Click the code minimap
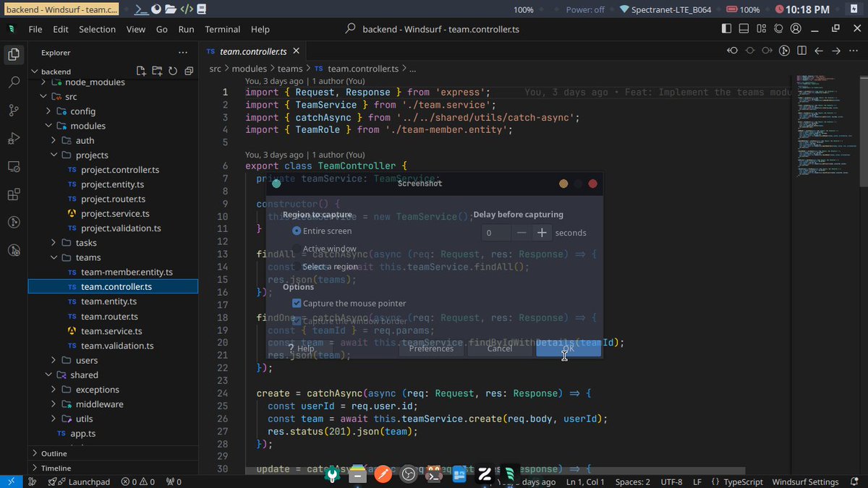The height and width of the screenshot is (488, 868). pos(828,127)
